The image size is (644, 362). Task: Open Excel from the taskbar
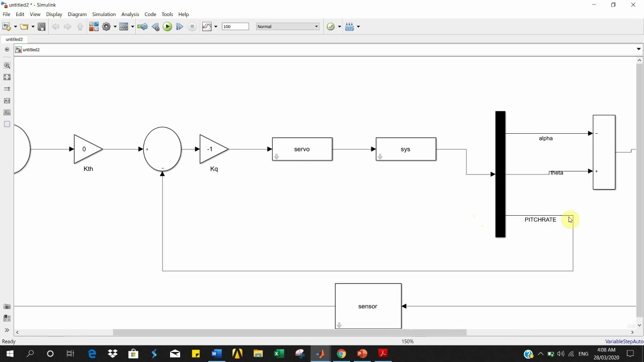[x=279, y=354]
